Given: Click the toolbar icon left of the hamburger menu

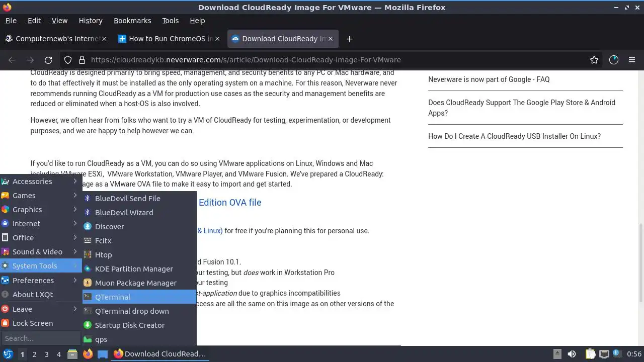Looking at the screenshot, I should (x=614, y=60).
